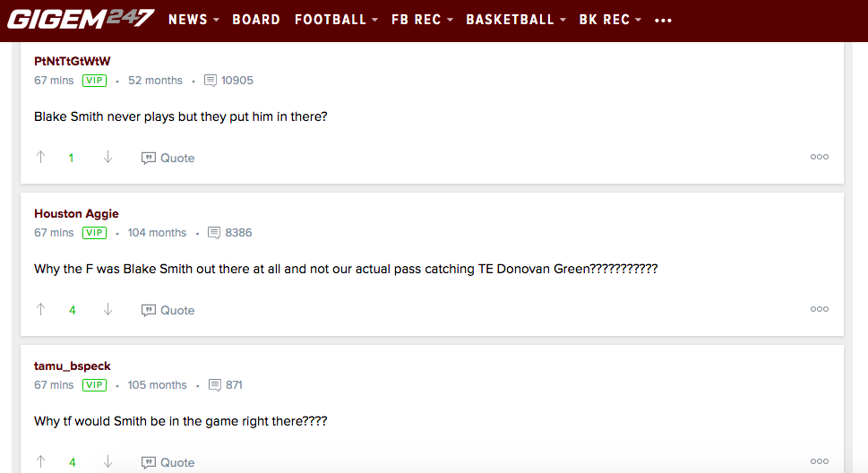Image resolution: width=868 pixels, height=473 pixels.
Task: Downvote PtNtTtGtWtW's post
Action: pyautogui.click(x=107, y=158)
